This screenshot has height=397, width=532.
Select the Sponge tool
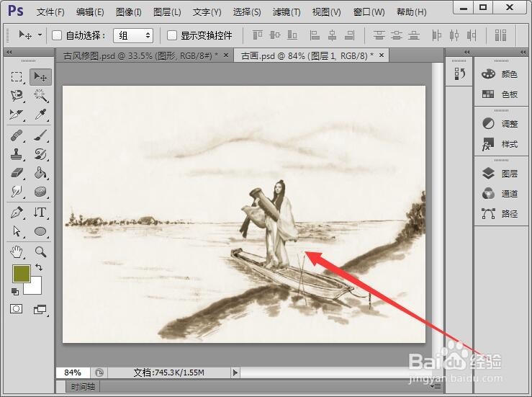click(x=40, y=192)
